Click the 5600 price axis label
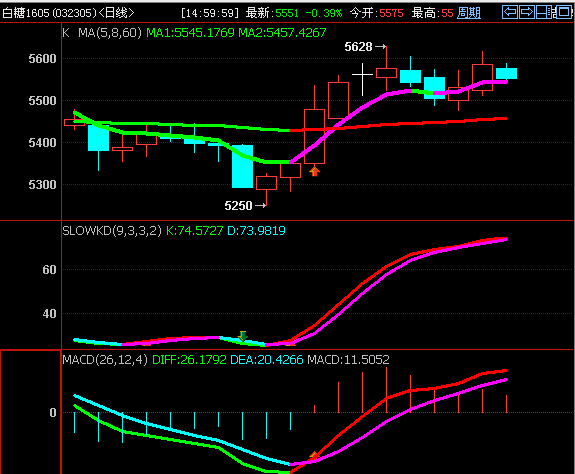 point(42,59)
